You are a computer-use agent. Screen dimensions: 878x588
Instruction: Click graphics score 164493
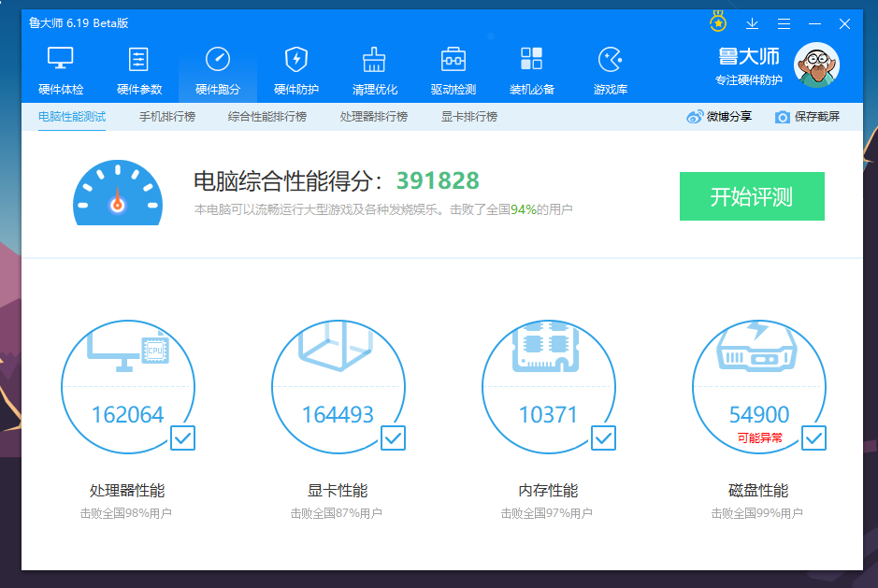[338, 415]
